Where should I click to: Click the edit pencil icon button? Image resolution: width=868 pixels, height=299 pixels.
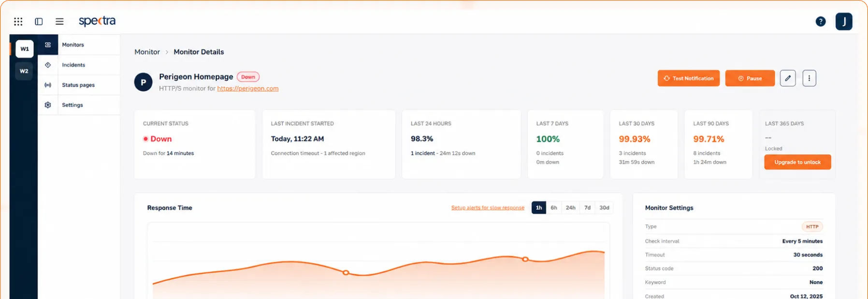coord(788,78)
